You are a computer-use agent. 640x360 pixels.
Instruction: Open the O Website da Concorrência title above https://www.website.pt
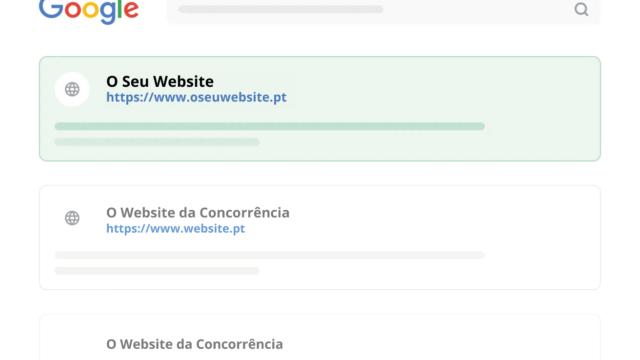click(x=198, y=213)
